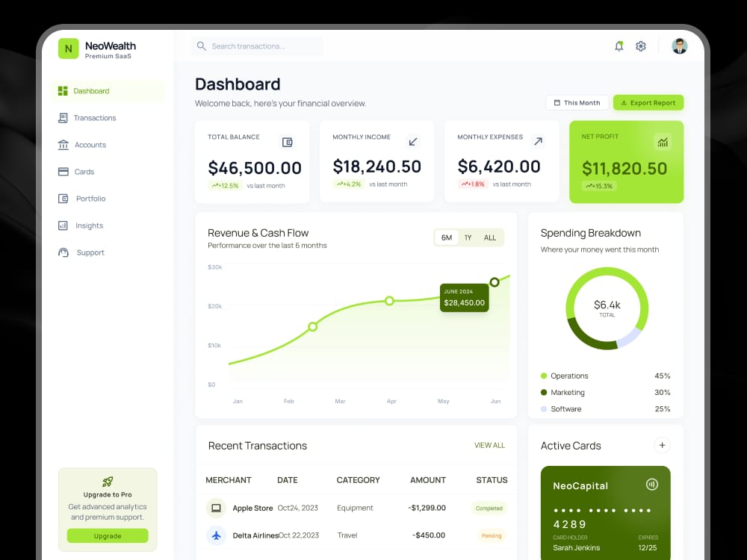
Task: Select the ALL chart range
Action: coord(490,237)
